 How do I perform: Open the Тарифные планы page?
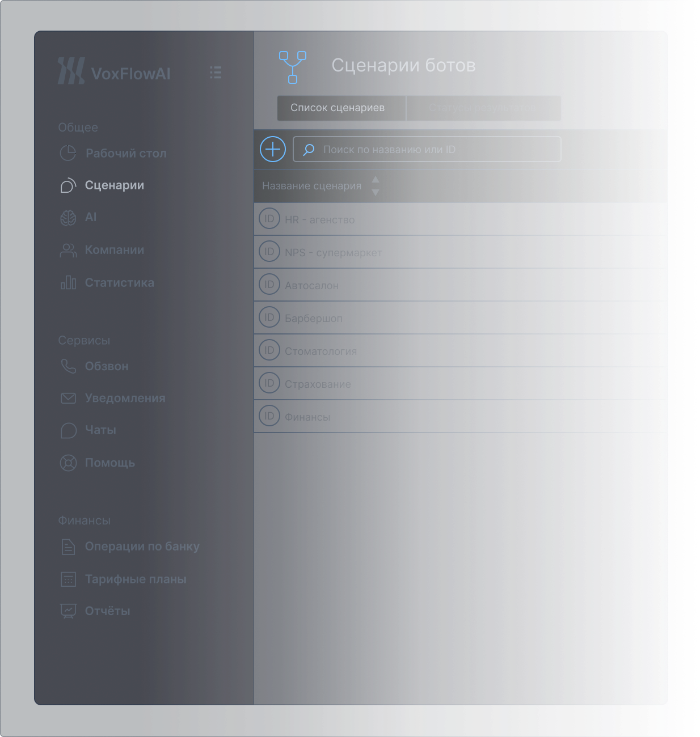pos(135,579)
